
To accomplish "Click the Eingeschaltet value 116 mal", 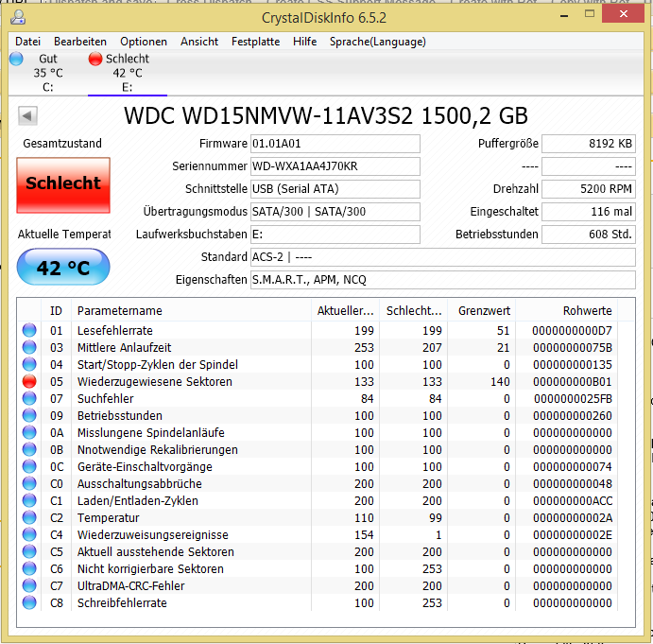I will pyautogui.click(x=588, y=212).
